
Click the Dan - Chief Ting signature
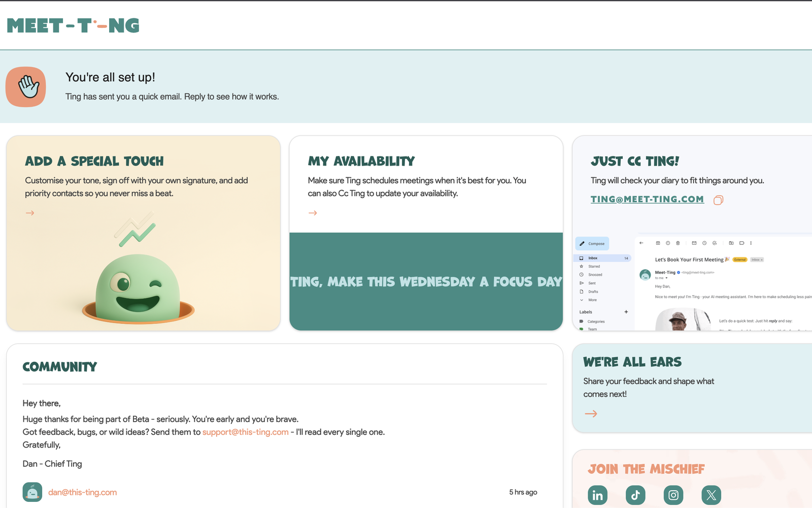click(52, 464)
